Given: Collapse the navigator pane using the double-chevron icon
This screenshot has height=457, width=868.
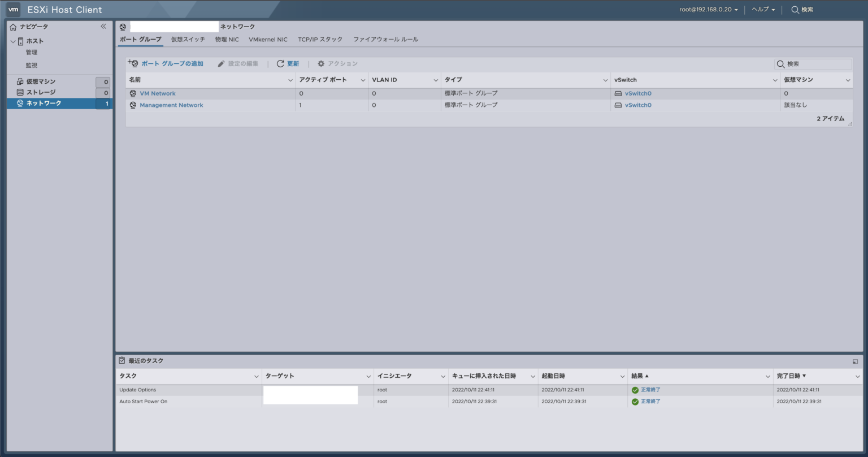Looking at the screenshot, I should click(103, 26).
